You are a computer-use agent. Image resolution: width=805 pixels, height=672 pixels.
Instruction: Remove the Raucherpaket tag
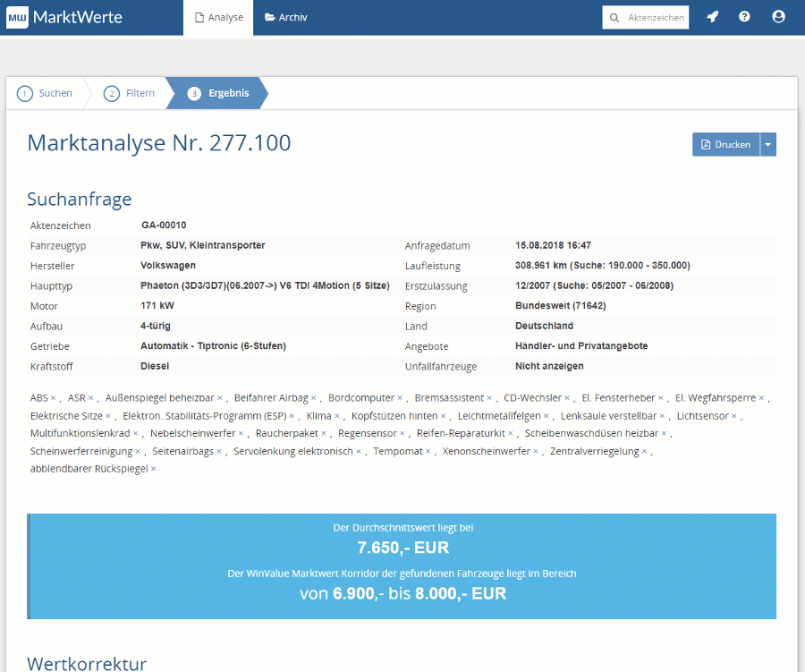(x=324, y=434)
